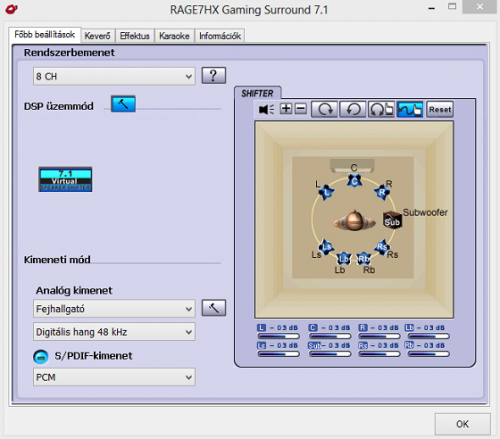Image resolution: width=500 pixels, height=439 pixels.
Task: Select the front left L speaker icon
Action: point(326,192)
